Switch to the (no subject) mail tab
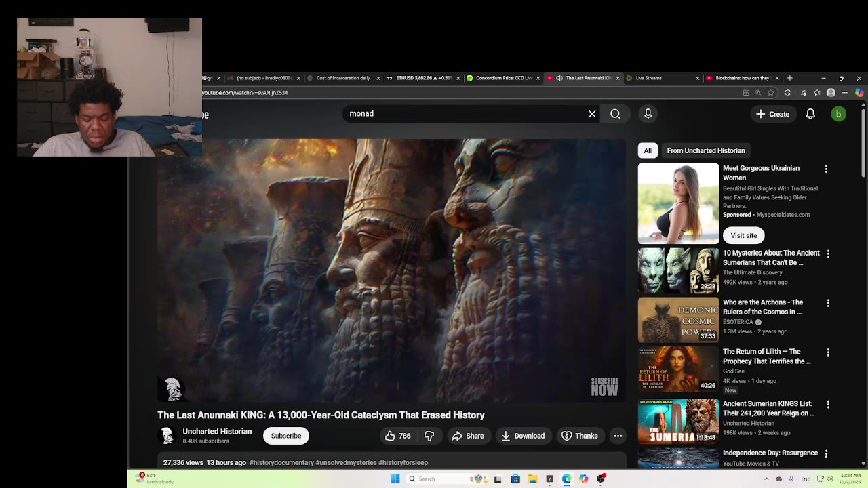The width and height of the screenshot is (868, 488). pyautogui.click(x=263, y=78)
